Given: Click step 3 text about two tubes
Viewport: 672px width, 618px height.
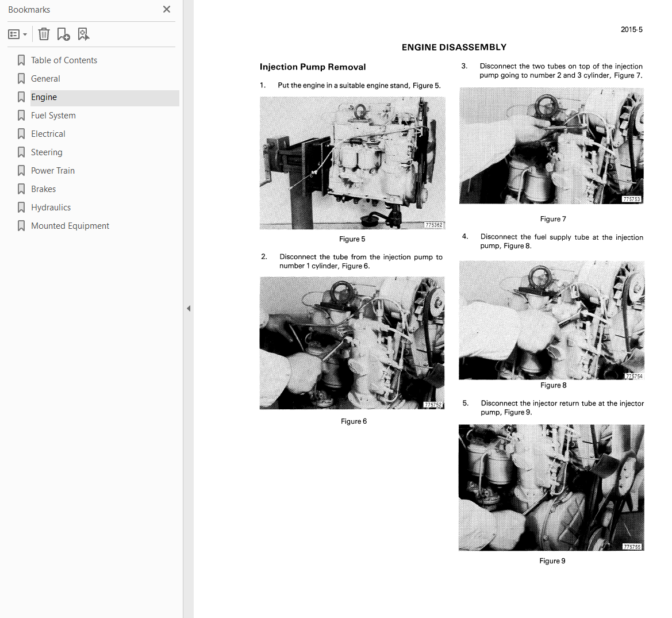Looking at the screenshot, I should pyautogui.click(x=561, y=71).
